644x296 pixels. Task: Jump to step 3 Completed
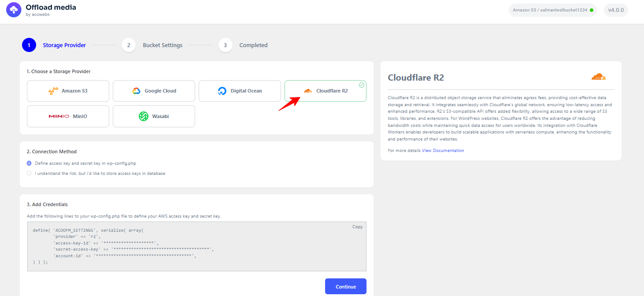coord(225,45)
